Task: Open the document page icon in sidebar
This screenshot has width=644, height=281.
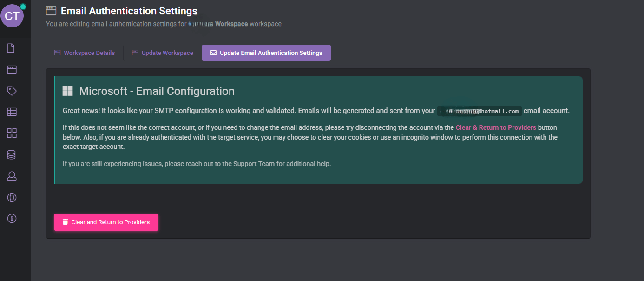Action: click(12, 48)
